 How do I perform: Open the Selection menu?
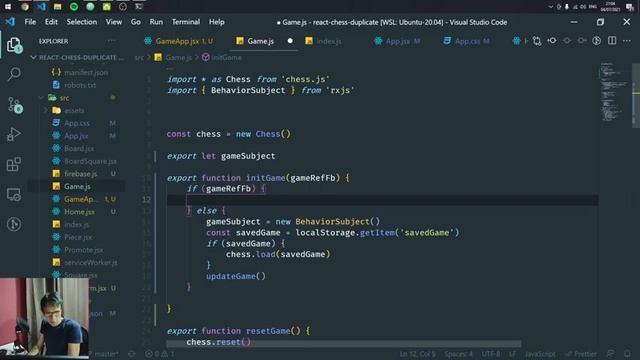[x=82, y=22]
